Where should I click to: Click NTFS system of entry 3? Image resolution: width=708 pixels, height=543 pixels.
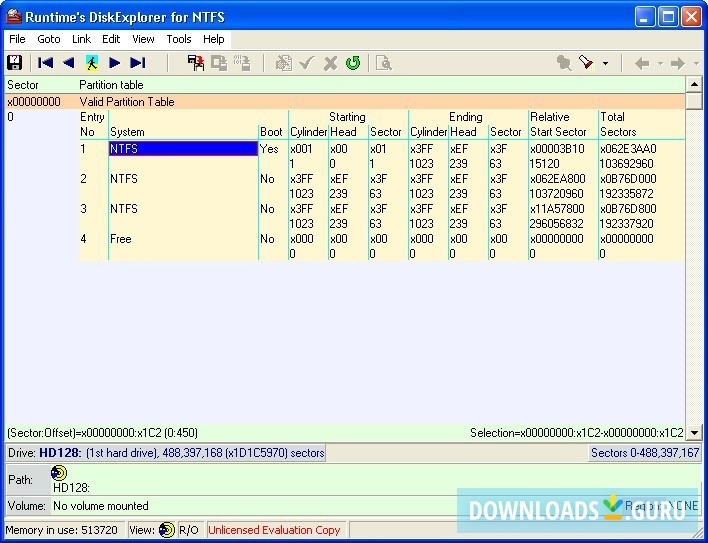pyautogui.click(x=124, y=209)
